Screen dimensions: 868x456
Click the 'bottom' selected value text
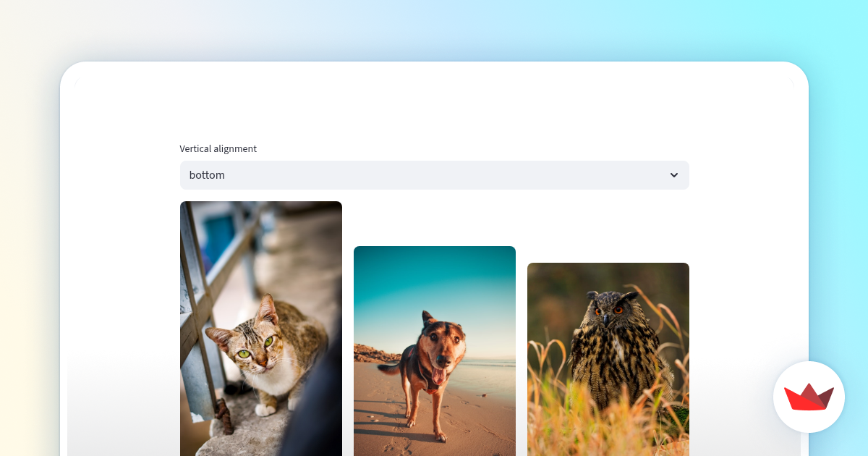207,175
